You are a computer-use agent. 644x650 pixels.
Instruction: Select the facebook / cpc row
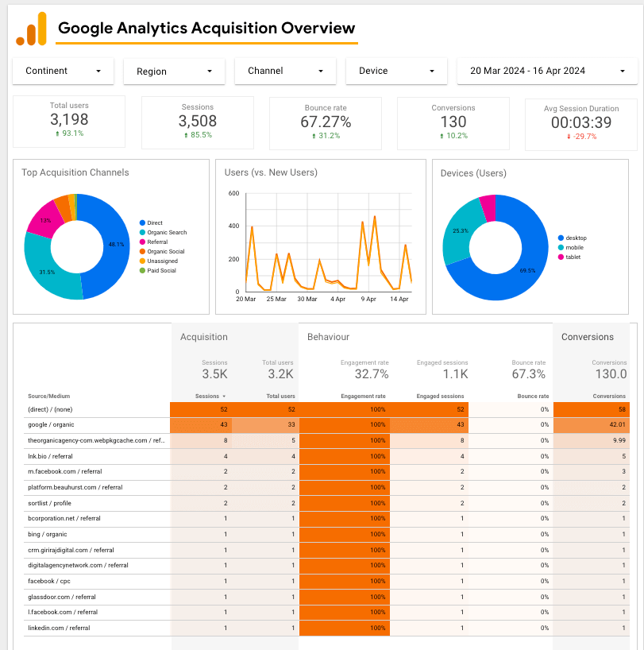[326, 581]
